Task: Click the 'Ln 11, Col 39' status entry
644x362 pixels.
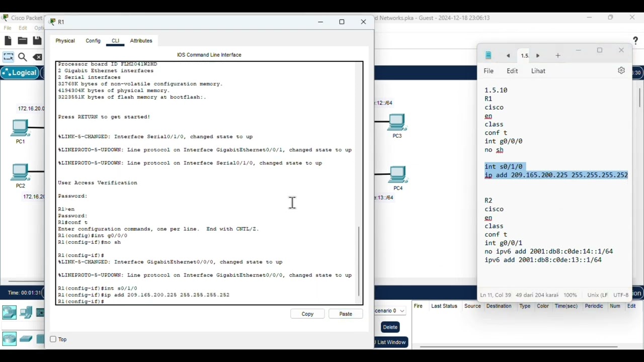Action: coord(496,295)
